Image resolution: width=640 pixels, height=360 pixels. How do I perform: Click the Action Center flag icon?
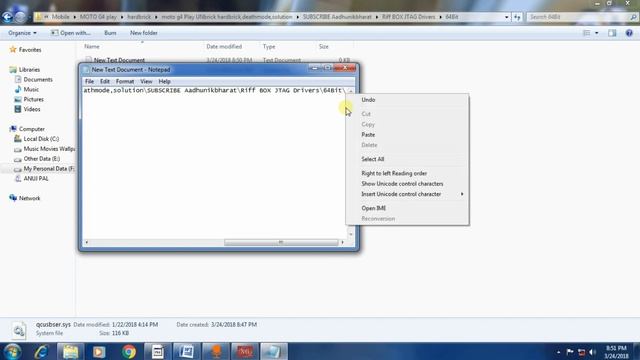click(x=570, y=352)
